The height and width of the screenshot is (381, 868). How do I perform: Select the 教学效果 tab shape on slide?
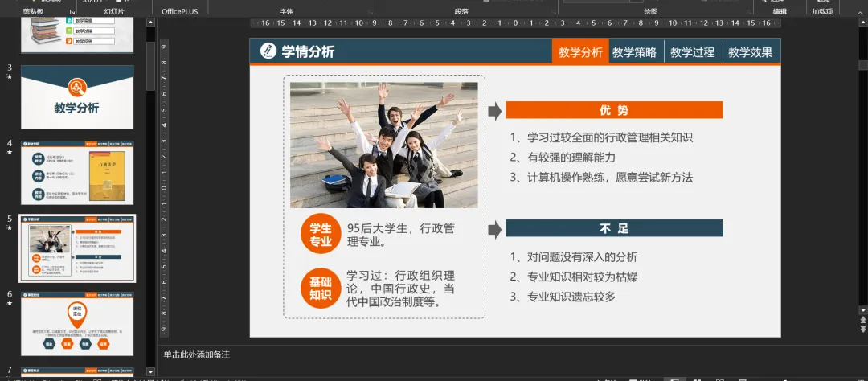click(751, 51)
